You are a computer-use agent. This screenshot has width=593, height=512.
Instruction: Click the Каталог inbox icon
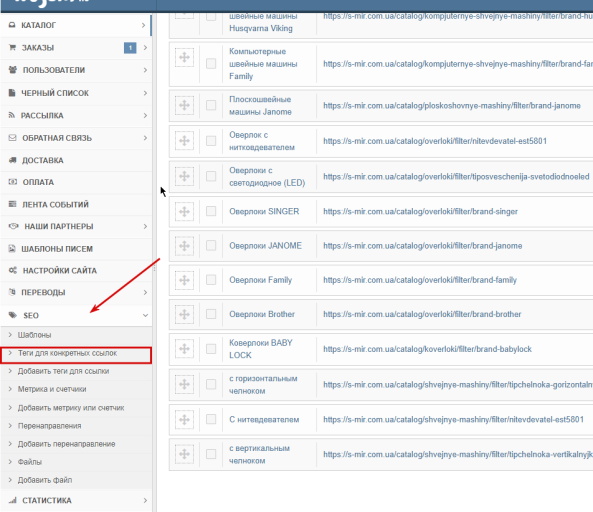pyautogui.click(x=12, y=25)
